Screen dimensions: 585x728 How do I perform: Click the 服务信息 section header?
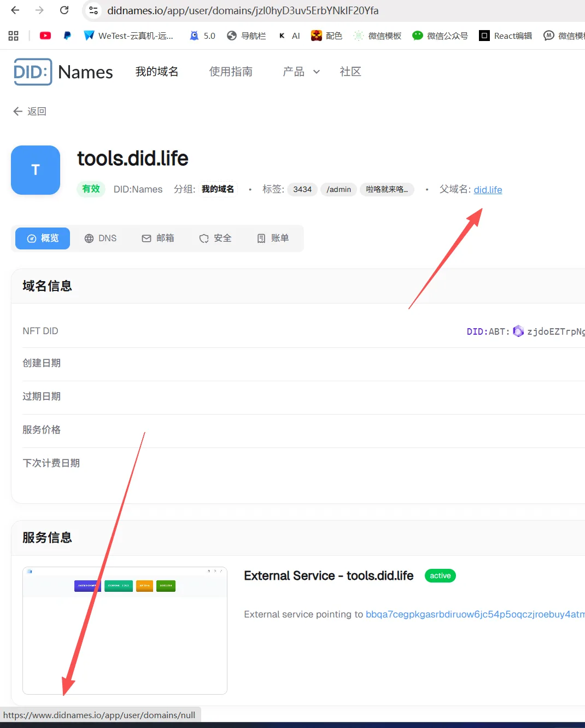[47, 538]
